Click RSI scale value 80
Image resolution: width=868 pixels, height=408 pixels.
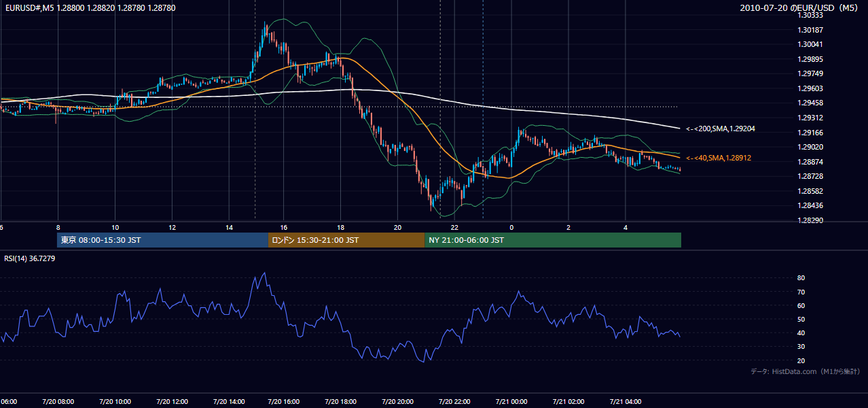[x=801, y=278]
